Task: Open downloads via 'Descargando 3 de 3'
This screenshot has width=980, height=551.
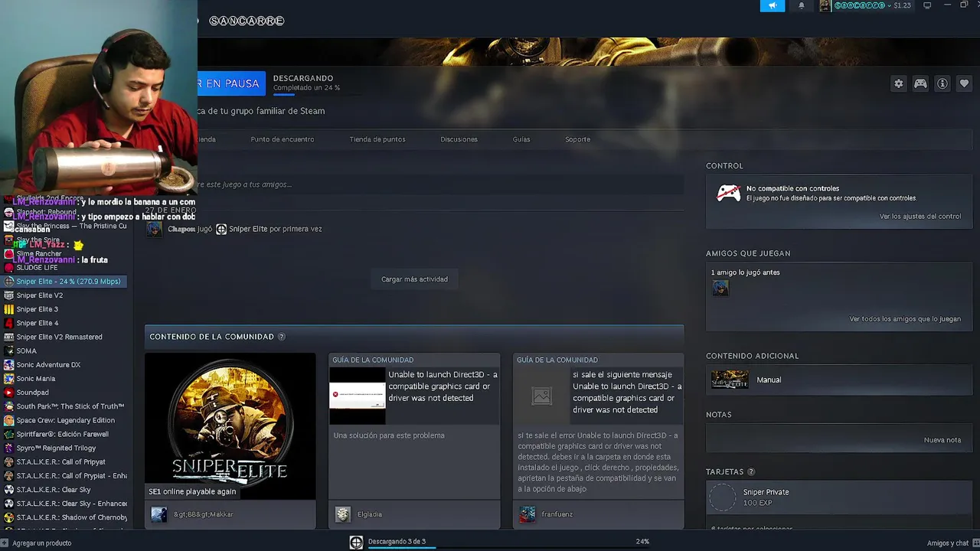Action: coord(397,541)
